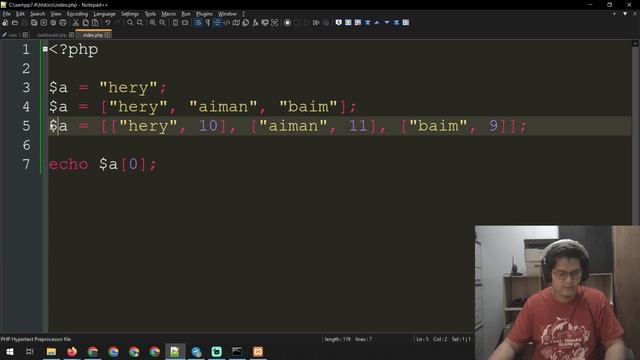Click the Close All toolbar icon
640x360 pixels.
point(53,23)
